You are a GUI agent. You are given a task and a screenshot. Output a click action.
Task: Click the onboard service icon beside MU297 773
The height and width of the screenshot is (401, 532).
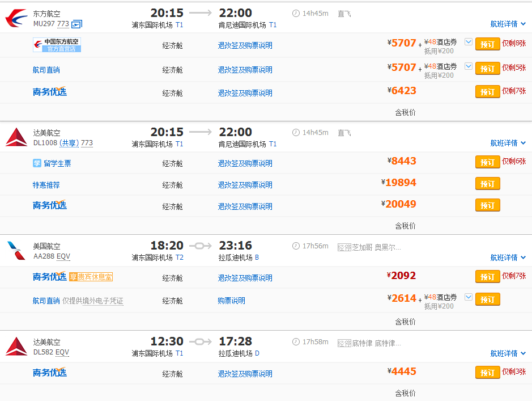(77, 24)
